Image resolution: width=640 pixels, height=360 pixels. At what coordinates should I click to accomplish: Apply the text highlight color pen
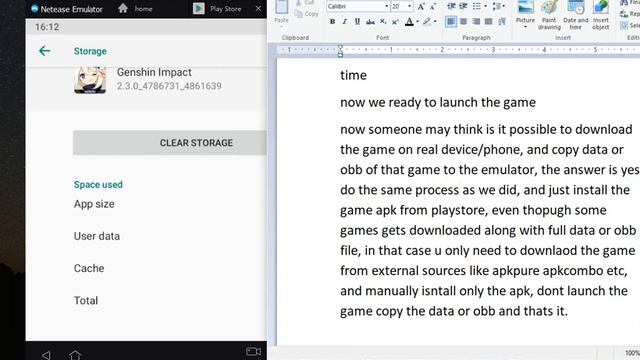click(427, 22)
